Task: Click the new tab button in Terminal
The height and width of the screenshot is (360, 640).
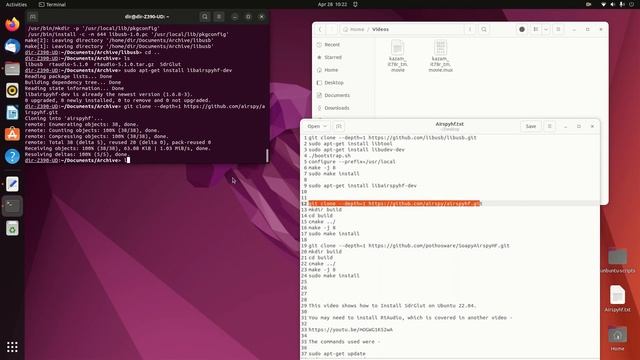Action: (x=33, y=17)
